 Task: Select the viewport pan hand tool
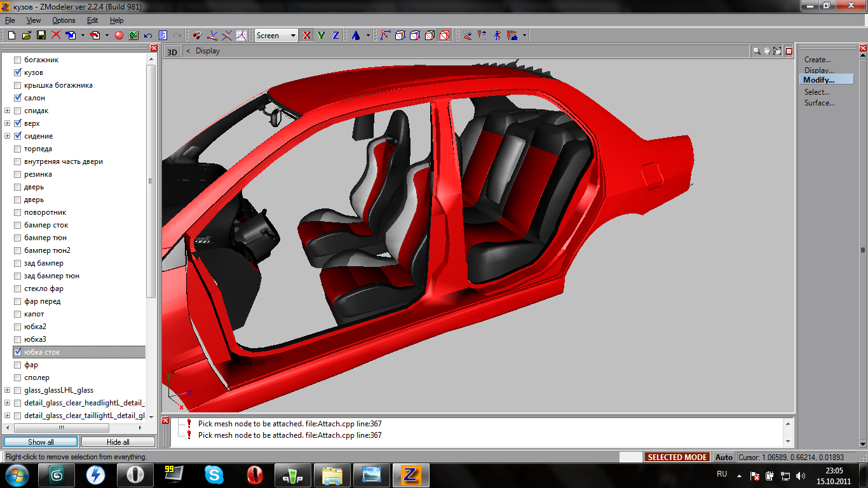point(767,51)
